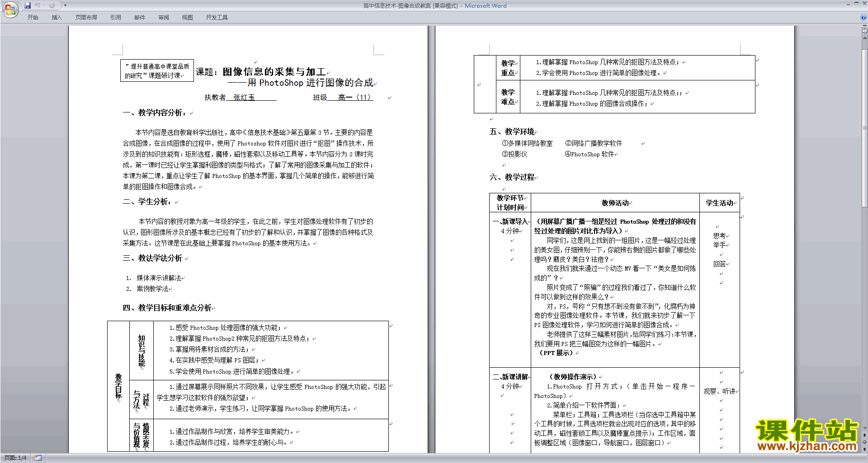Image resolution: width=868 pixels, height=463 pixels.
Task: Click table header 学生活动
Action: [x=719, y=203]
